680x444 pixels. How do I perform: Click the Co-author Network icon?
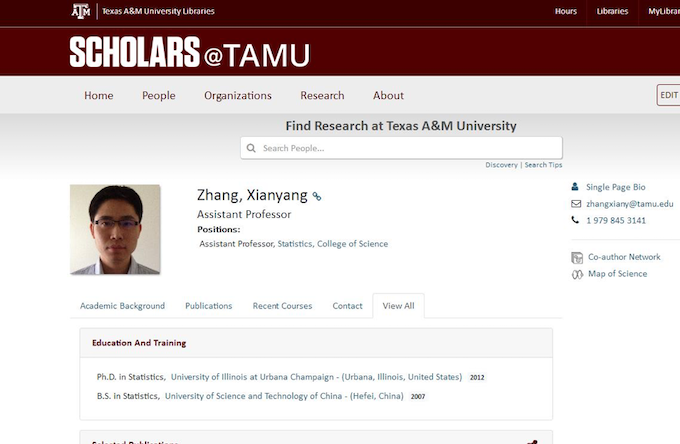pyautogui.click(x=577, y=257)
